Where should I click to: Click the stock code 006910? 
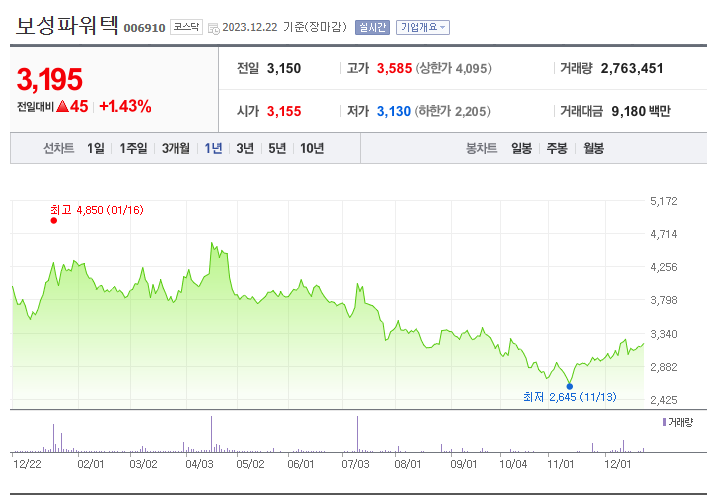[x=144, y=28]
